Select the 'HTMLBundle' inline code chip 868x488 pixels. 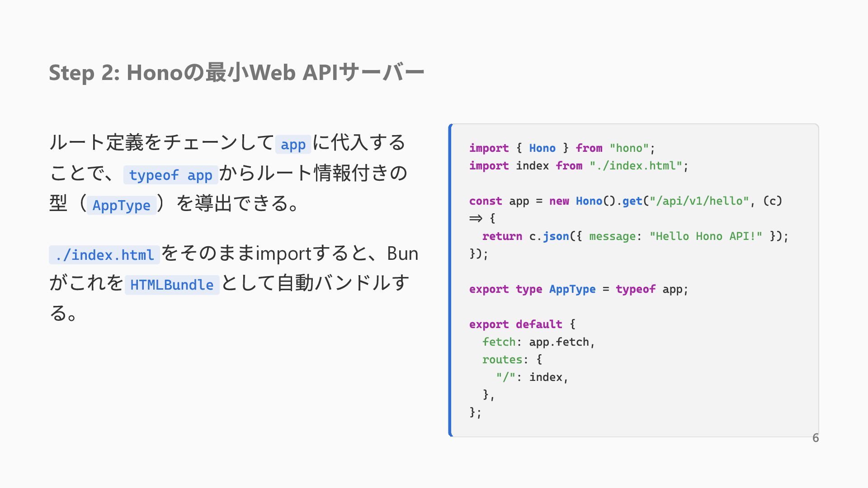pyautogui.click(x=172, y=285)
